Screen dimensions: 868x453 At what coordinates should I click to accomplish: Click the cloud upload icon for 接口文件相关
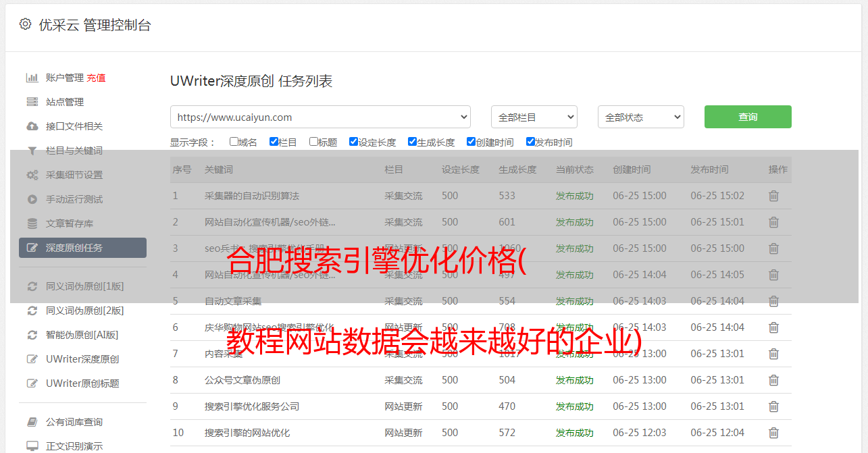[32, 126]
